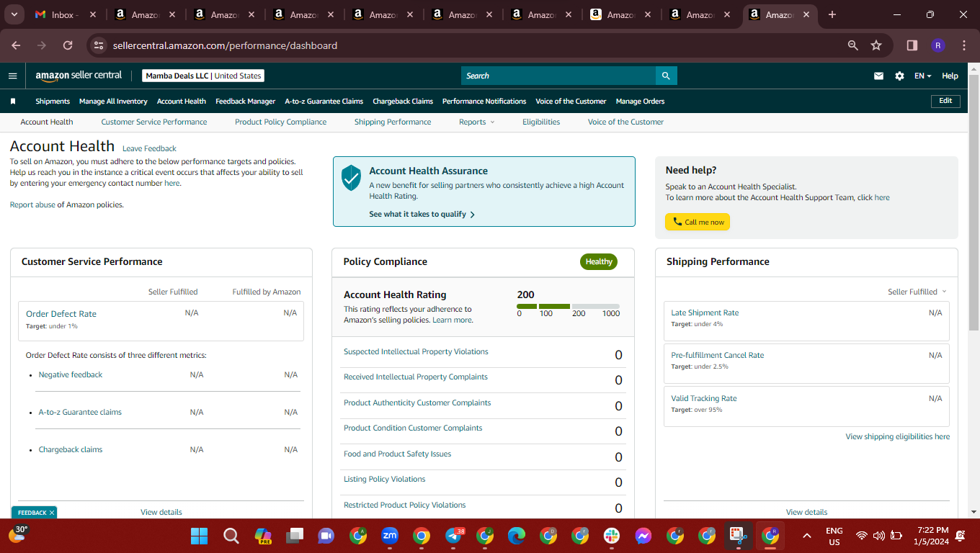Viewport: 980px width, 553px height.
Task: Open Suspected Intellectual Property Violations
Action: coord(416,352)
